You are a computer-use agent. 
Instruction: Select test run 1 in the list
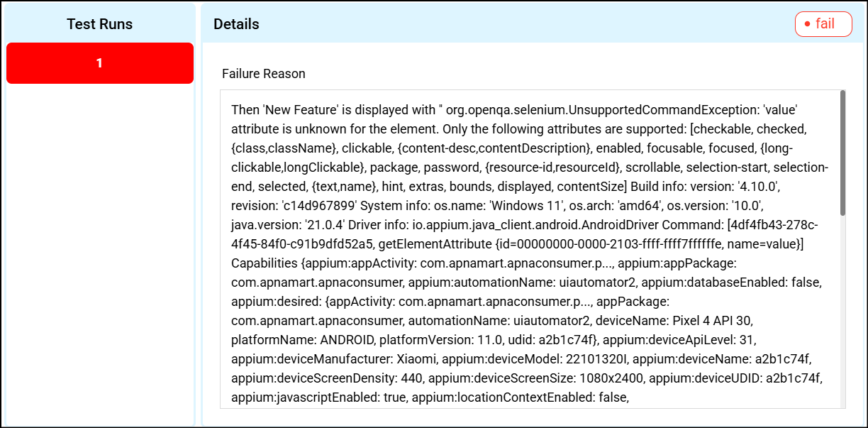(100, 63)
